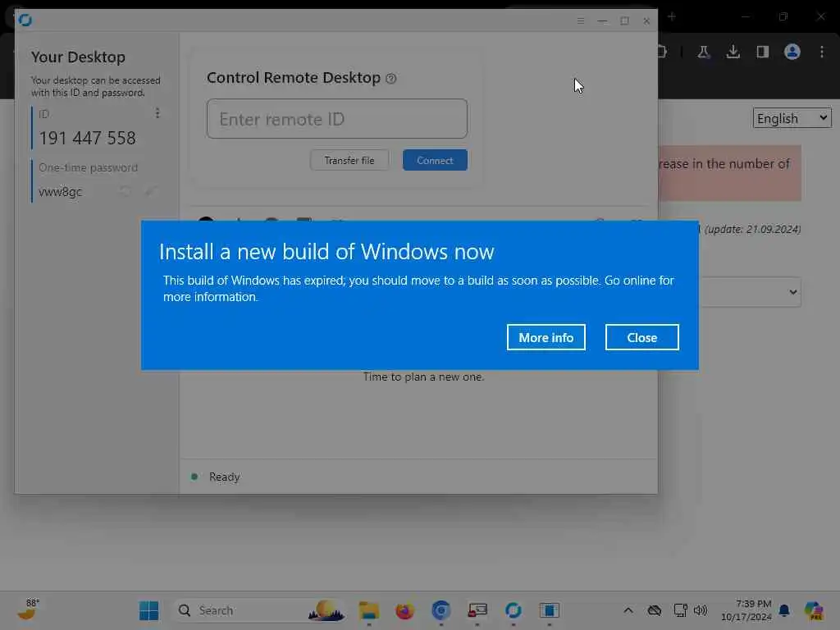Open the volume speaker tray icon
Screen dimensions: 840x630
click(x=701, y=610)
